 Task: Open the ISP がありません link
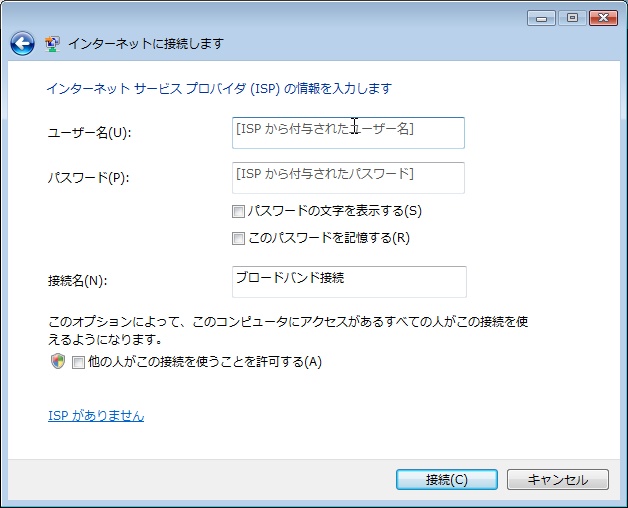[96, 415]
